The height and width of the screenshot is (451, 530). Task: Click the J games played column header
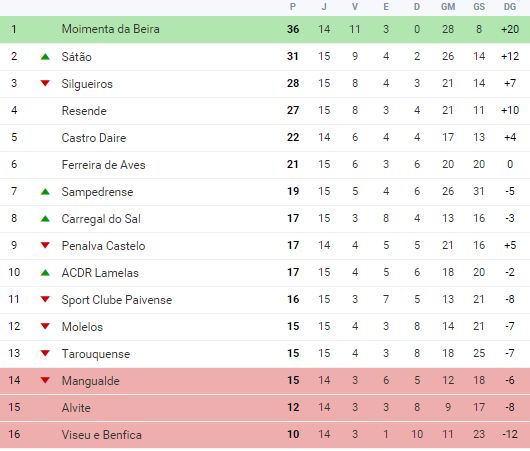pyautogui.click(x=324, y=7)
